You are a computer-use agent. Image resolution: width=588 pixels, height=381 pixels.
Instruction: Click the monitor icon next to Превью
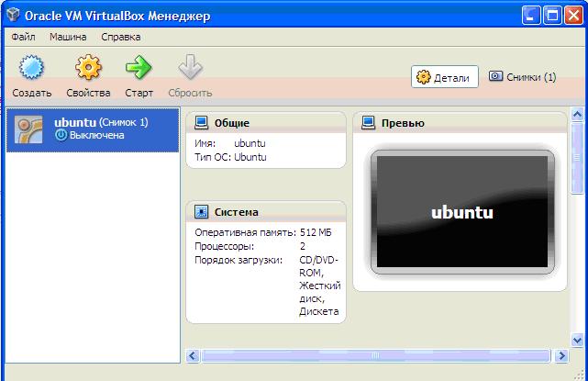coord(368,123)
